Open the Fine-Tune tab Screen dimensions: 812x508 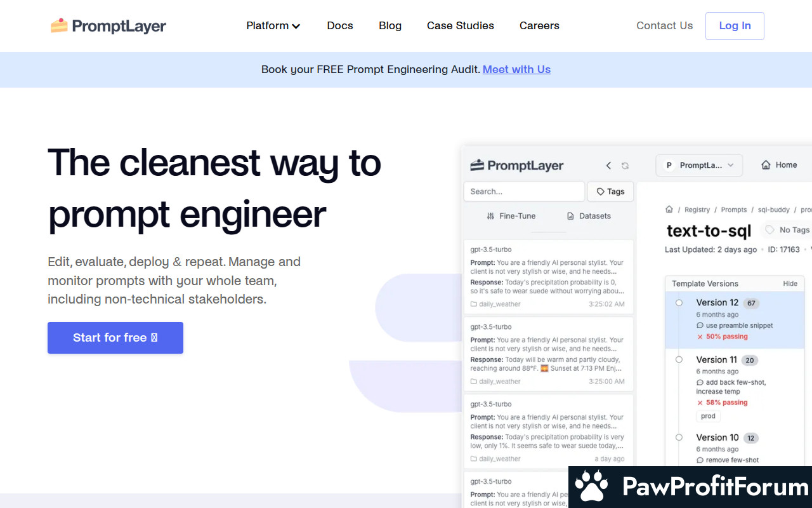click(511, 216)
